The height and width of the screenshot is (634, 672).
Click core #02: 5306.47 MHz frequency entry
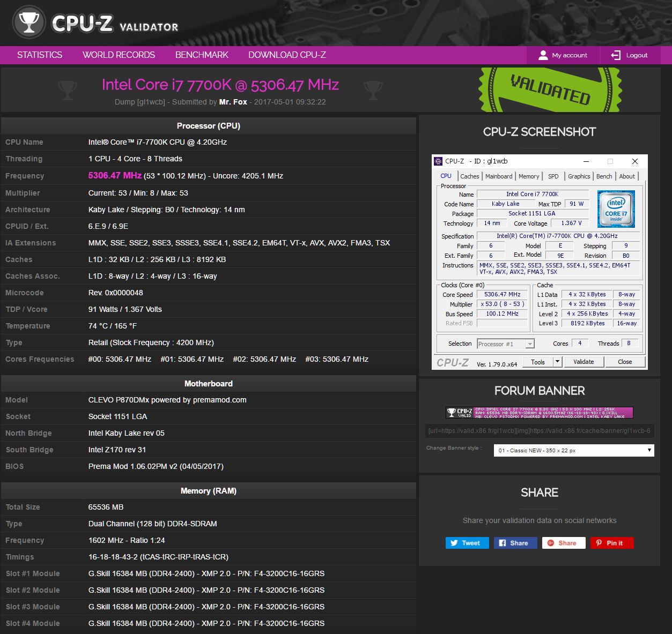pyautogui.click(x=264, y=359)
